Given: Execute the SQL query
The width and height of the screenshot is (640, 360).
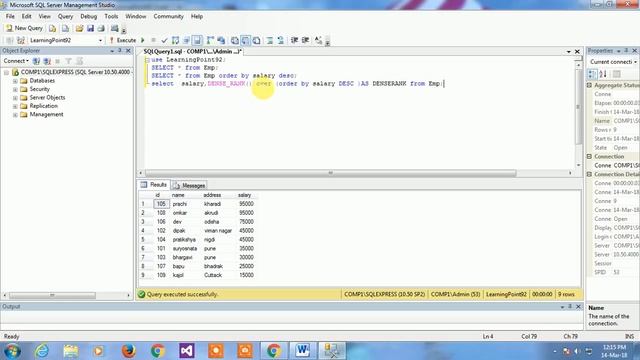Looking at the screenshot, I should pyautogui.click(x=122, y=40).
